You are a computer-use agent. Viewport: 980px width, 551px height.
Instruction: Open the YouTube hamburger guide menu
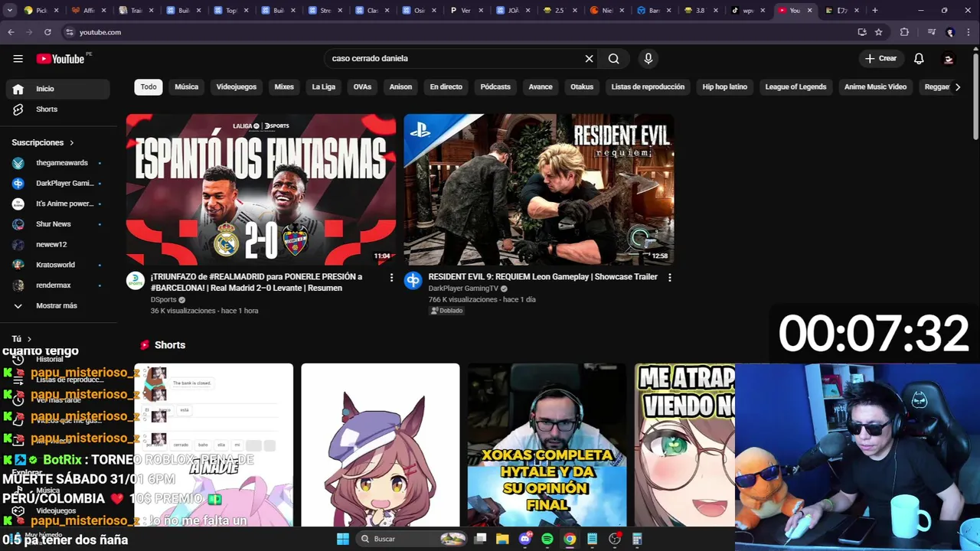18,59
